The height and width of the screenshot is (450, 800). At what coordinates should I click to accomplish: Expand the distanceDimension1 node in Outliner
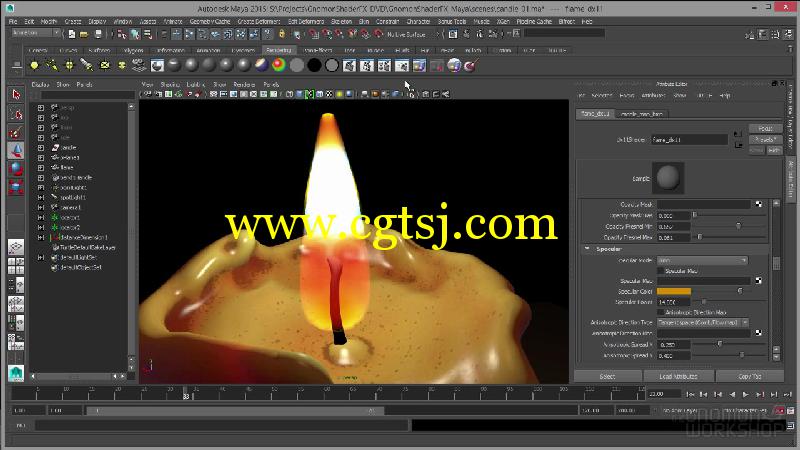41,238
